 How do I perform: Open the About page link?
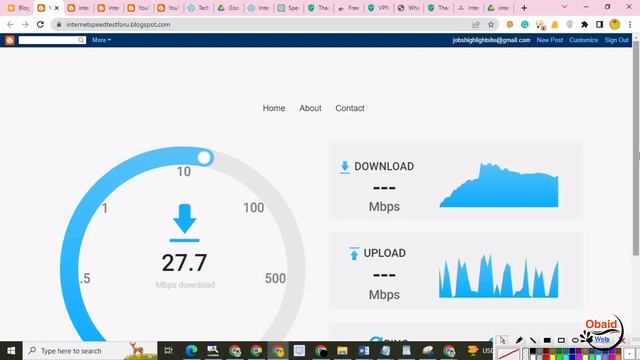[310, 108]
